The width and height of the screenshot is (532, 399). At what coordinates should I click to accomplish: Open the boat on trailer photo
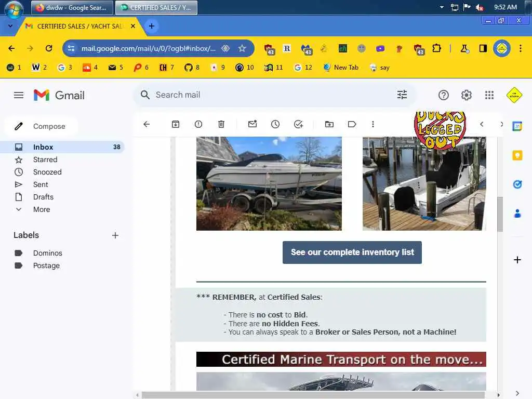point(269,183)
